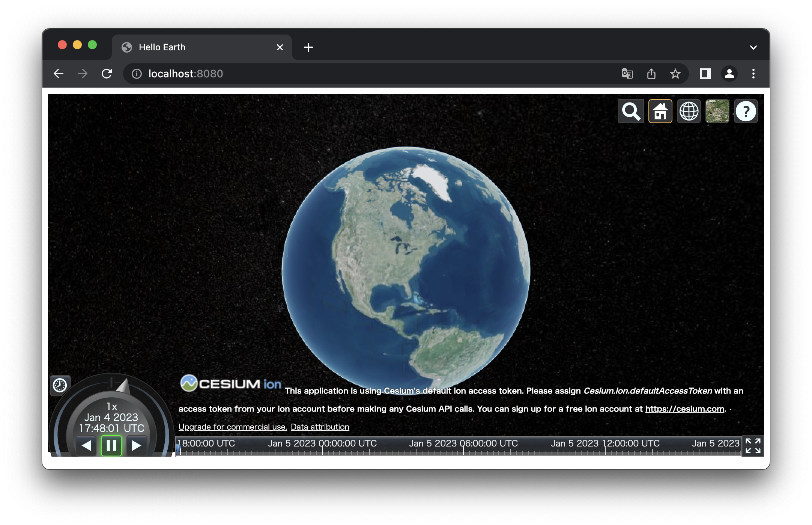Screen dimensions: 812x525
Task: Click the shuttle ring speed pointer
Action: 123,386
